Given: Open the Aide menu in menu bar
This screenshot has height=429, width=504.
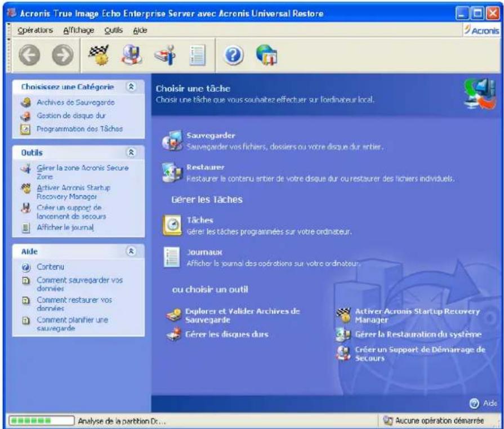Looking at the screenshot, I should point(140,30).
